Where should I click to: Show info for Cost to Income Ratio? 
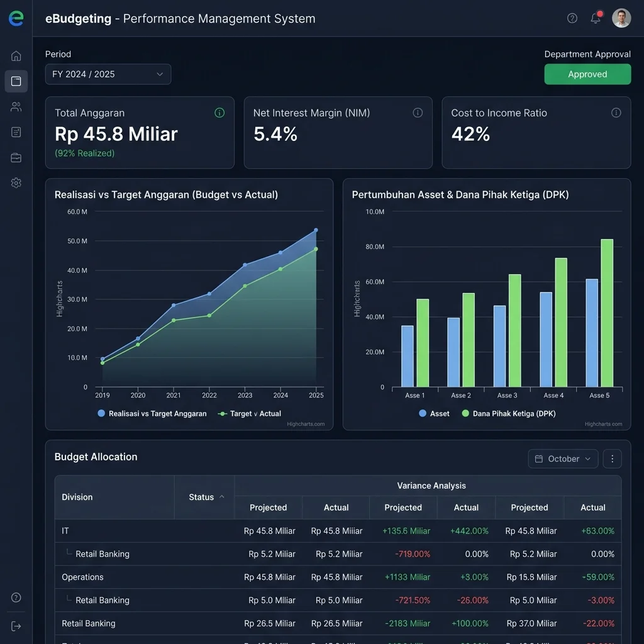pos(616,113)
